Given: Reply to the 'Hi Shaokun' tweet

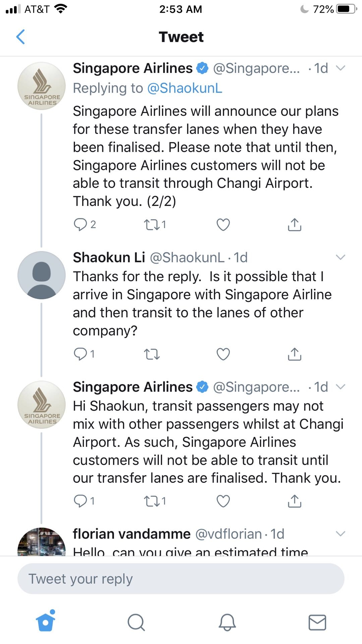Looking at the screenshot, I should (x=80, y=501).
